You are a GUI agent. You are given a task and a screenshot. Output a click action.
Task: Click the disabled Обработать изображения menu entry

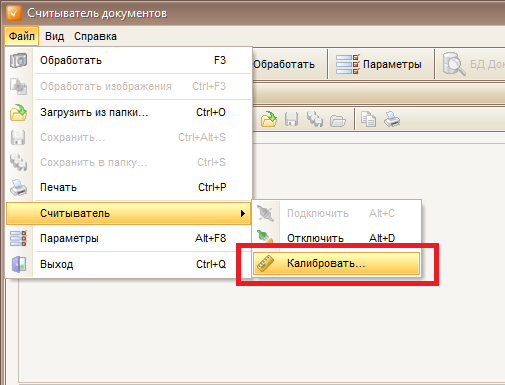(x=129, y=86)
